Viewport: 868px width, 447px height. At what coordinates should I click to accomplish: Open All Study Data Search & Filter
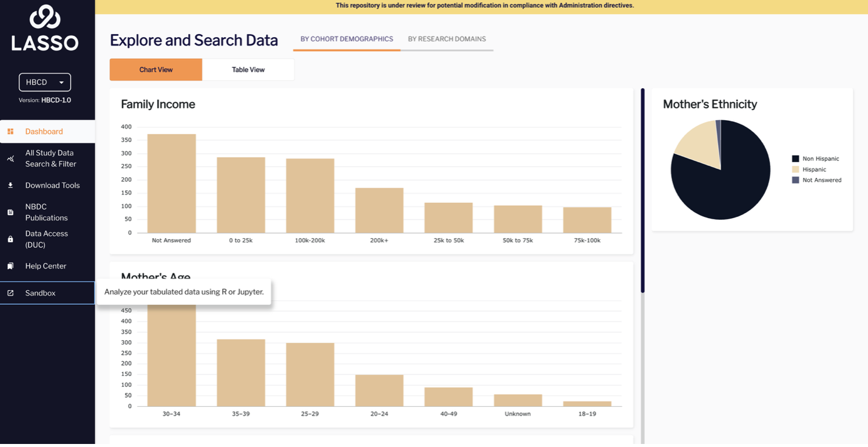click(x=47, y=159)
